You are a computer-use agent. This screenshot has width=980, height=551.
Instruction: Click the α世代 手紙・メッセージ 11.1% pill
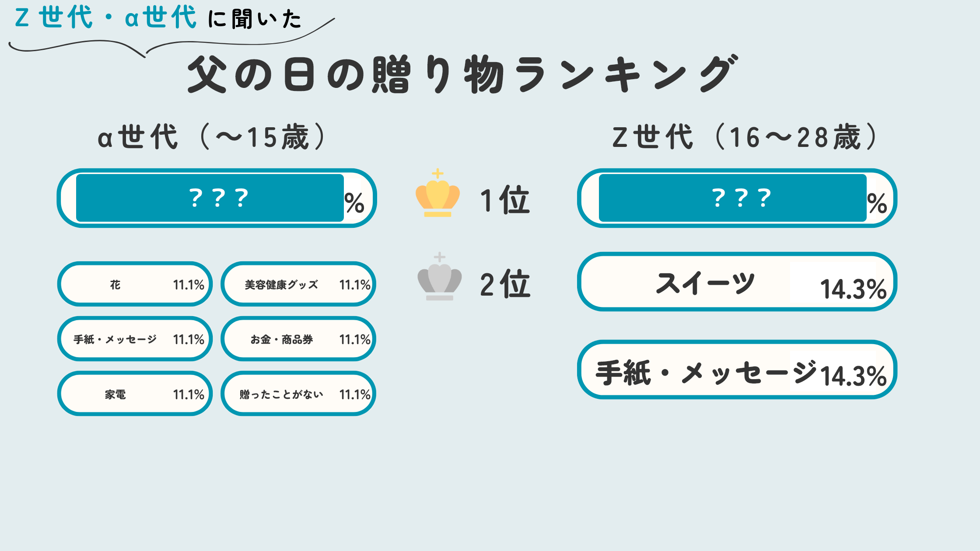(135, 339)
